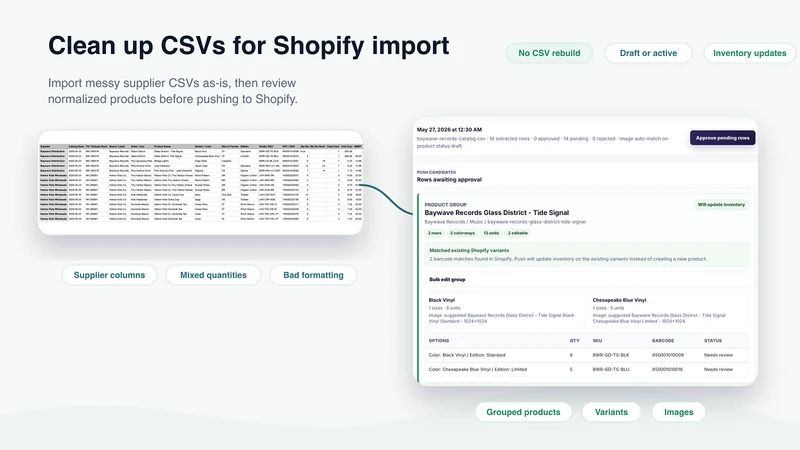Viewport: 800px width, 450px height.
Task: Click the 2 colorways badge
Action: click(x=462, y=233)
